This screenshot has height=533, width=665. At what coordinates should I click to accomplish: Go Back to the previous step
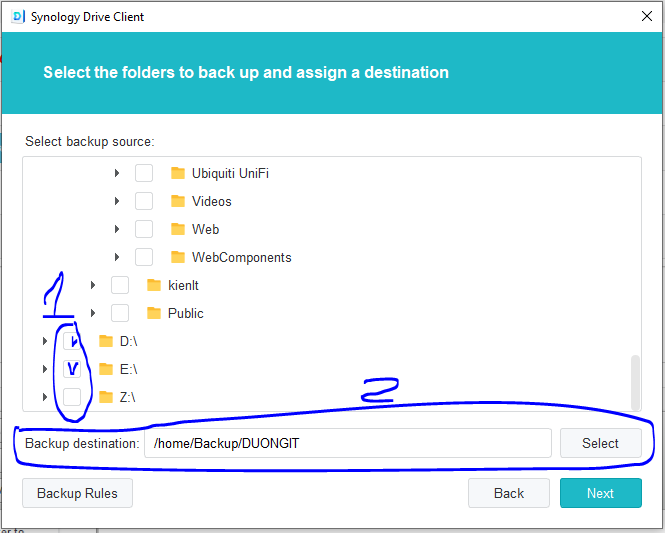(x=509, y=493)
